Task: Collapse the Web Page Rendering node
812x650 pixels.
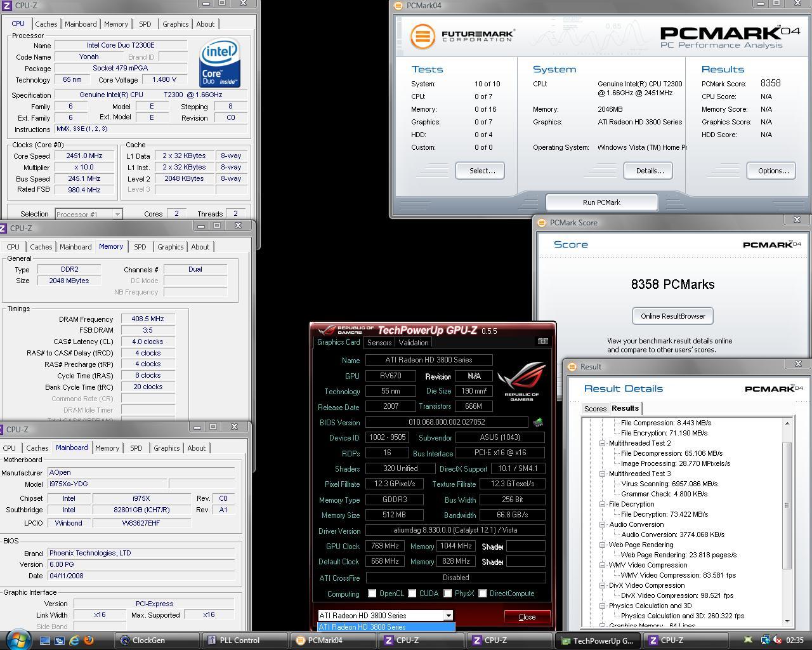Action: 602,545
